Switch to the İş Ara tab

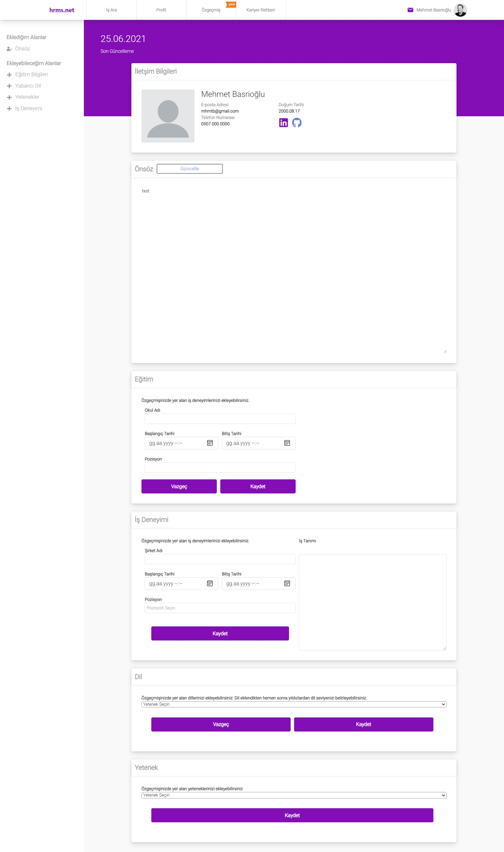[111, 10]
